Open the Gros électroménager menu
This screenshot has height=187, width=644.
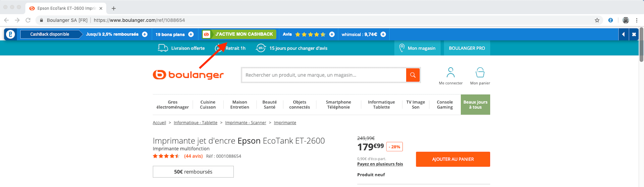[x=173, y=105]
